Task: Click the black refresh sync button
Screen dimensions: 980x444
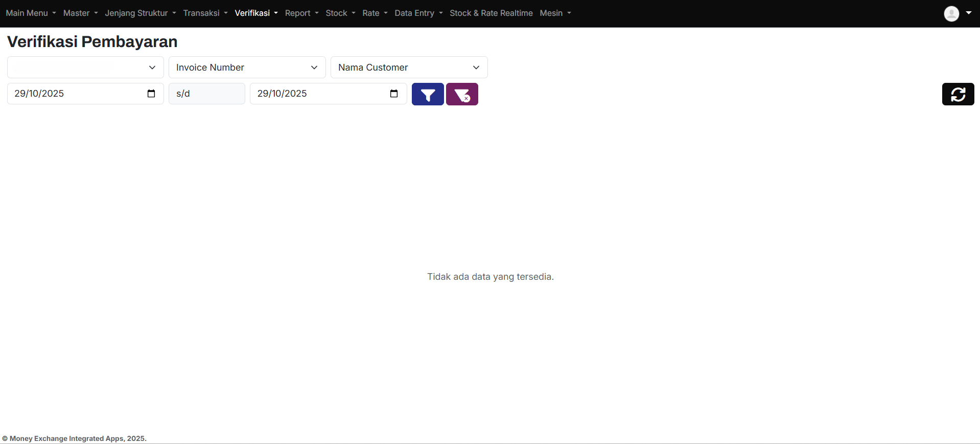Action: point(958,94)
